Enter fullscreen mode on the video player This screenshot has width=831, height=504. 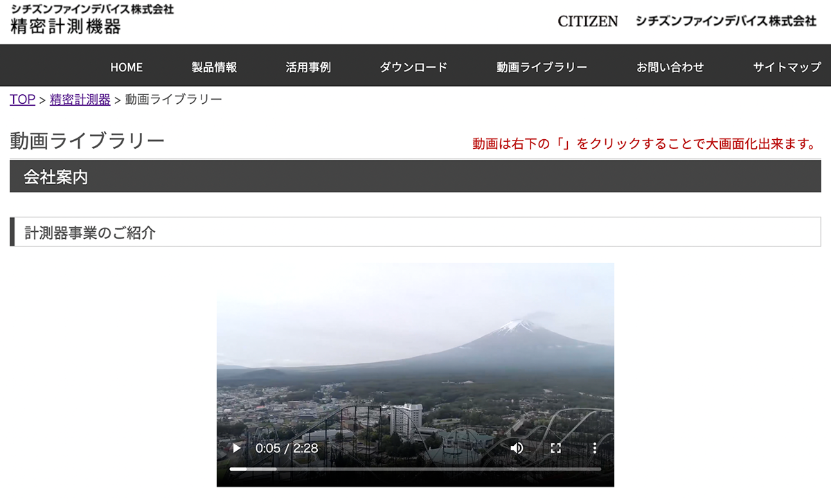pos(555,448)
